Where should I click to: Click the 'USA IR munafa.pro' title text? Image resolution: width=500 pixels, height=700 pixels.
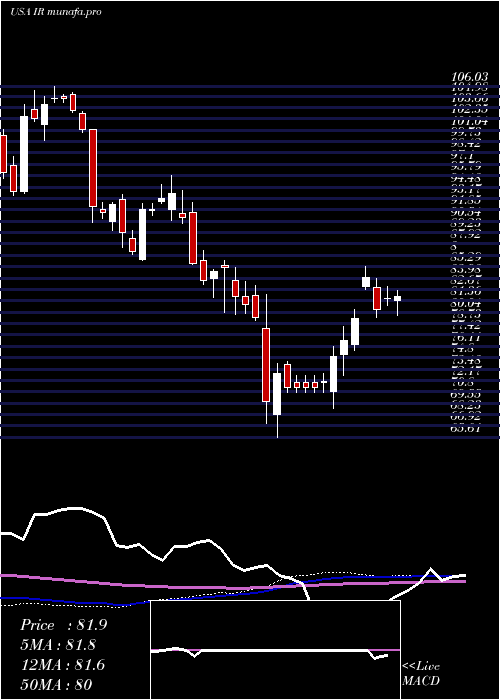point(56,12)
